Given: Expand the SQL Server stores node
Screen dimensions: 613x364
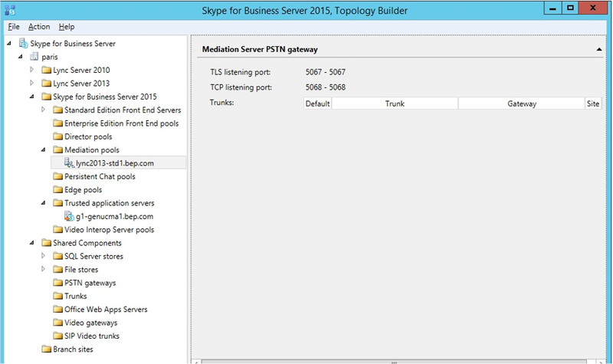Looking at the screenshot, I should [44, 256].
